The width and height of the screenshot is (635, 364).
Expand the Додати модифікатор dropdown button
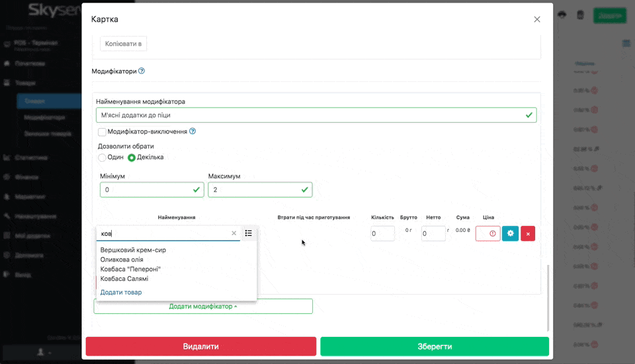coord(203,307)
